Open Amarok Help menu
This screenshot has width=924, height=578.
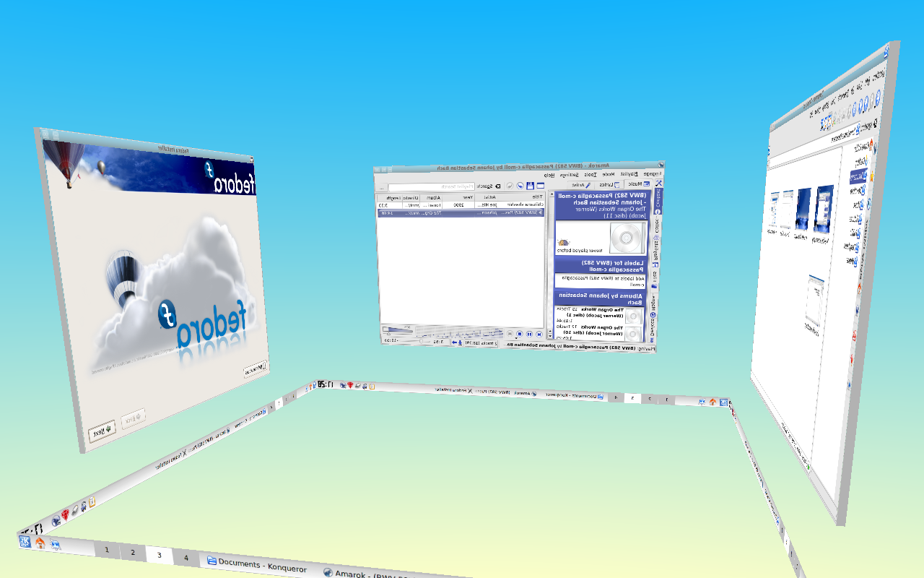[x=549, y=175]
